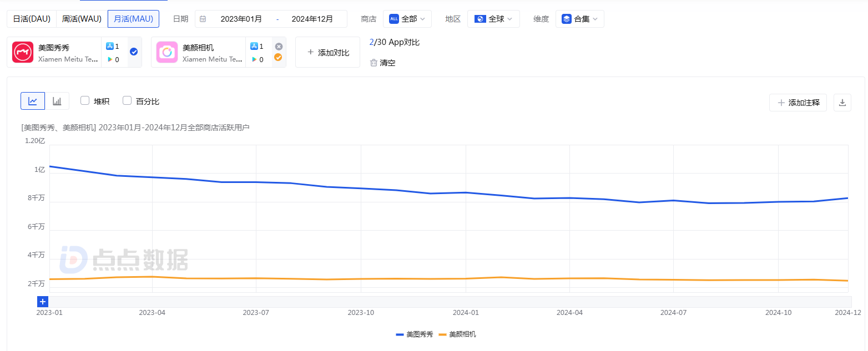The height and width of the screenshot is (351, 868).
Task: Switch to bar chart view
Action: point(57,101)
